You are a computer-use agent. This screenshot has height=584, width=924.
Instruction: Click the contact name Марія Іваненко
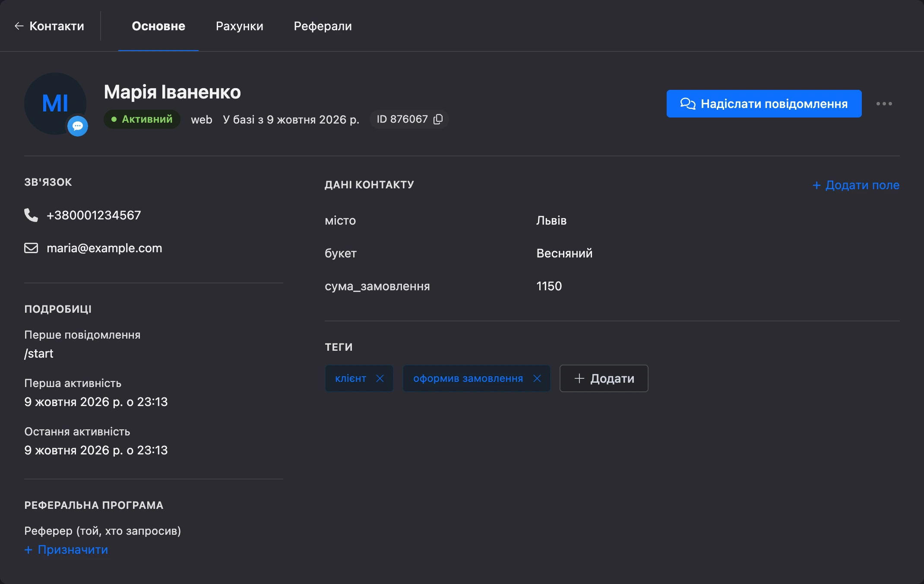pyautogui.click(x=172, y=92)
